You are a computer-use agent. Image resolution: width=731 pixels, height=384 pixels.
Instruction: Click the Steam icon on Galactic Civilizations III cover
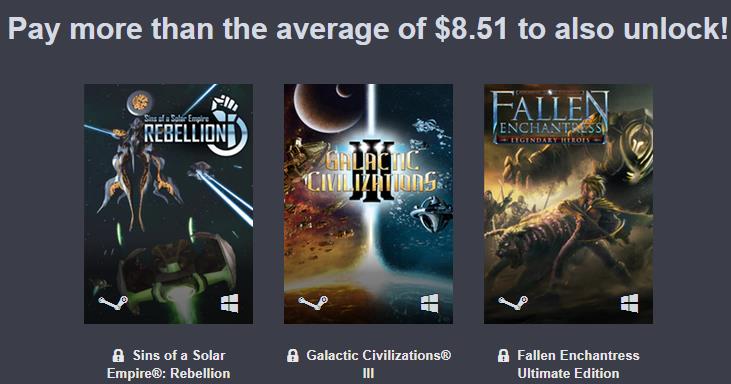pos(313,303)
